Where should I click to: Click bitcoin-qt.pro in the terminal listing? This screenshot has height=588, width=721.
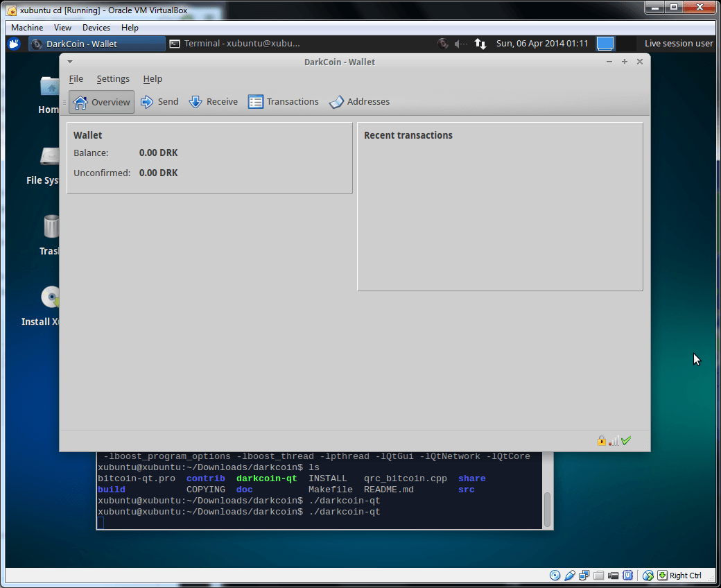coord(137,478)
